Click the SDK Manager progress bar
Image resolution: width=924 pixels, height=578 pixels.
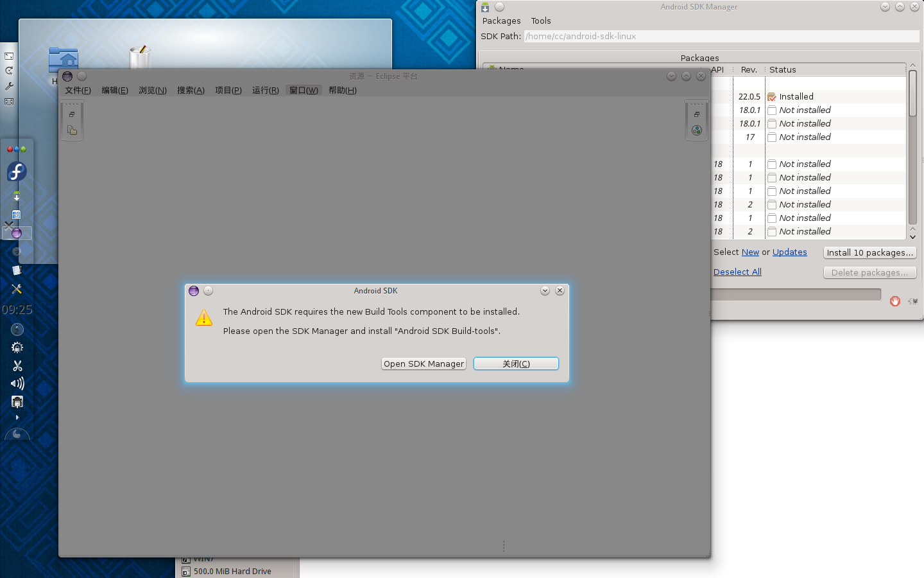[x=796, y=294]
